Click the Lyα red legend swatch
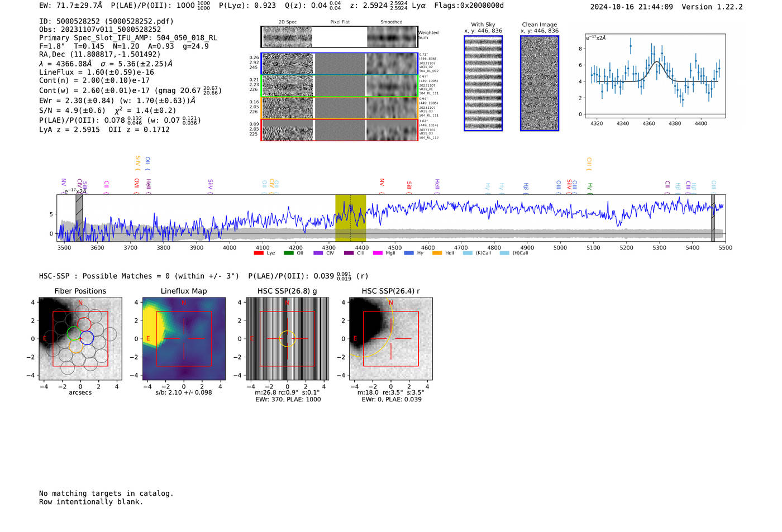This screenshot has width=782, height=532. point(259,253)
